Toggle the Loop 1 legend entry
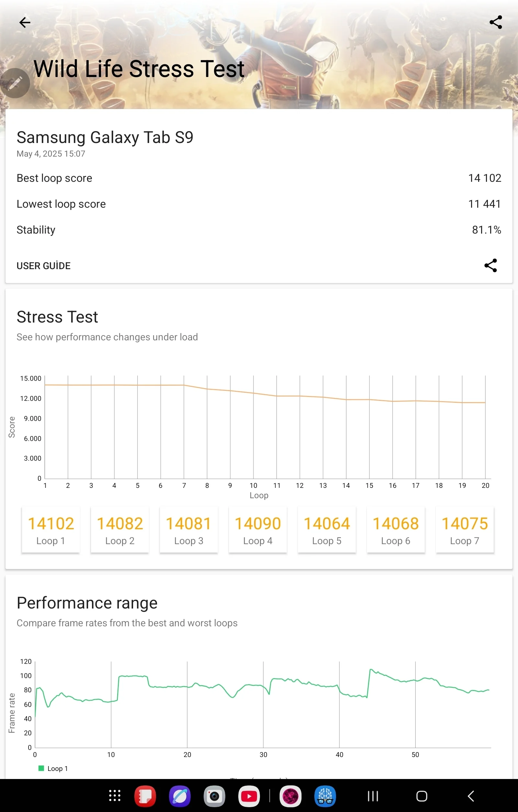Image resolution: width=518 pixels, height=812 pixels. pos(53,769)
